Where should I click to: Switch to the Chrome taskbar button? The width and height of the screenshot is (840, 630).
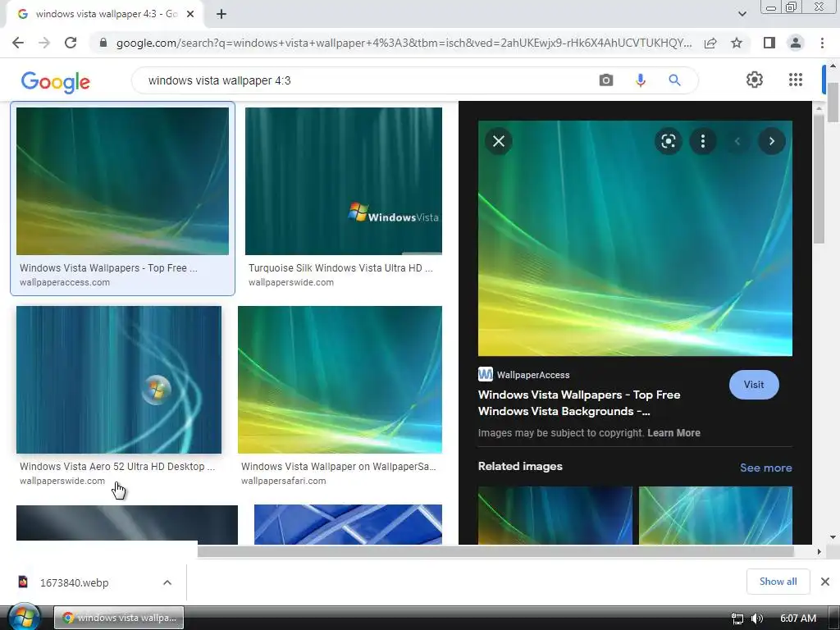[x=119, y=618]
